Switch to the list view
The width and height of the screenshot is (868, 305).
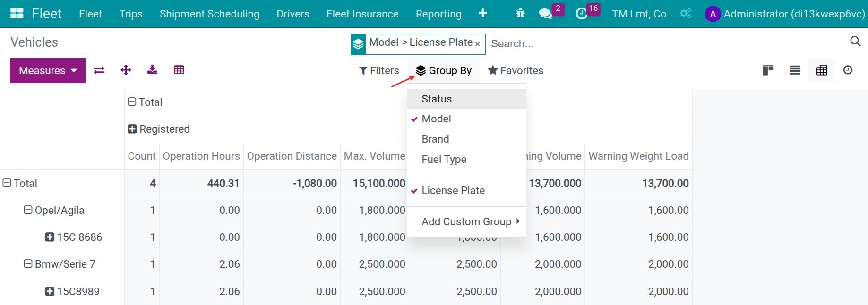795,70
